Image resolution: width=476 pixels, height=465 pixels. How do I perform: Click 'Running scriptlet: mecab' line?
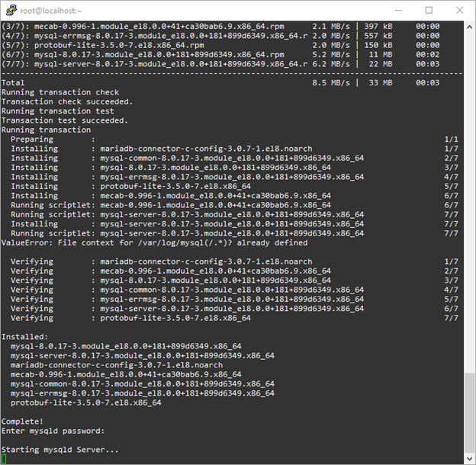click(x=234, y=205)
